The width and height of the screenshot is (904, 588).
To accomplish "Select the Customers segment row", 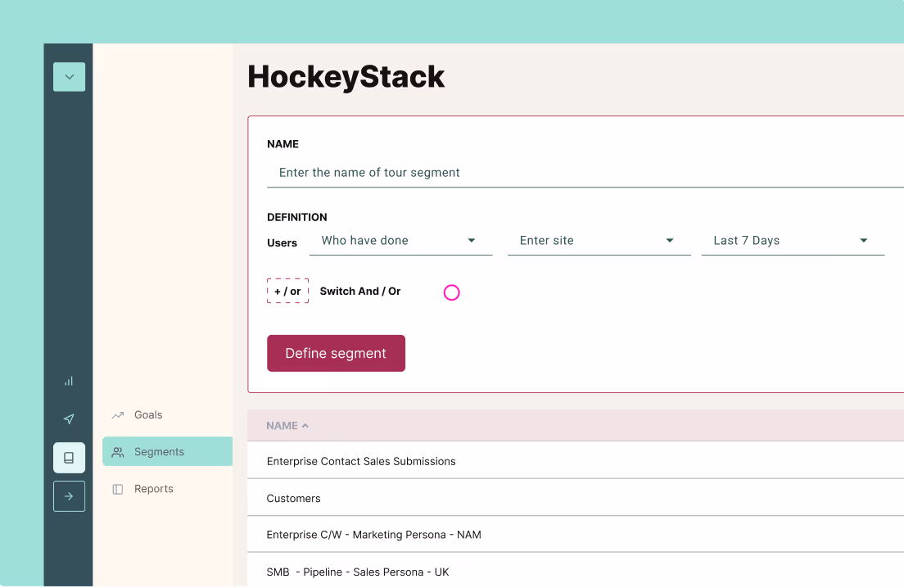I will tap(576, 497).
